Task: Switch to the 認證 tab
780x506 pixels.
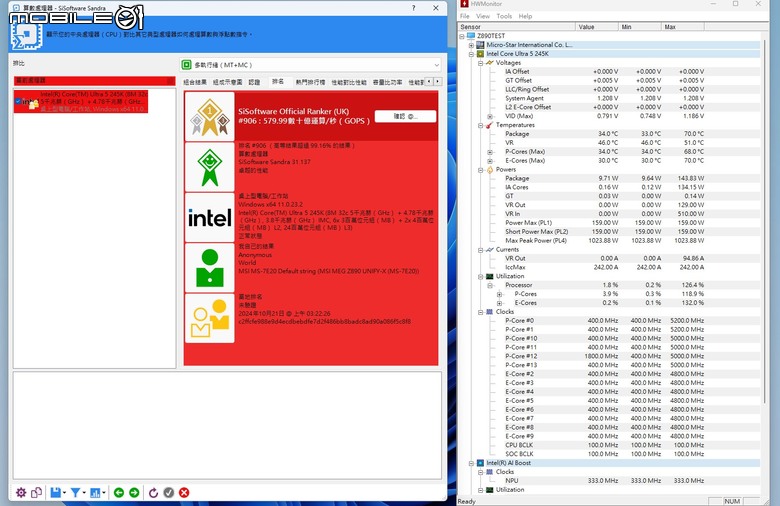Action: [x=254, y=82]
